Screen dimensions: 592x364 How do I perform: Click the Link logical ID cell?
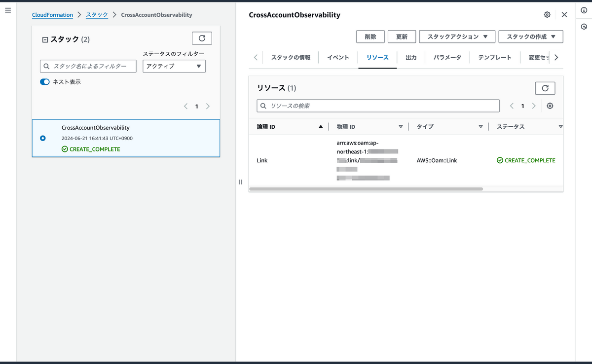click(262, 160)
